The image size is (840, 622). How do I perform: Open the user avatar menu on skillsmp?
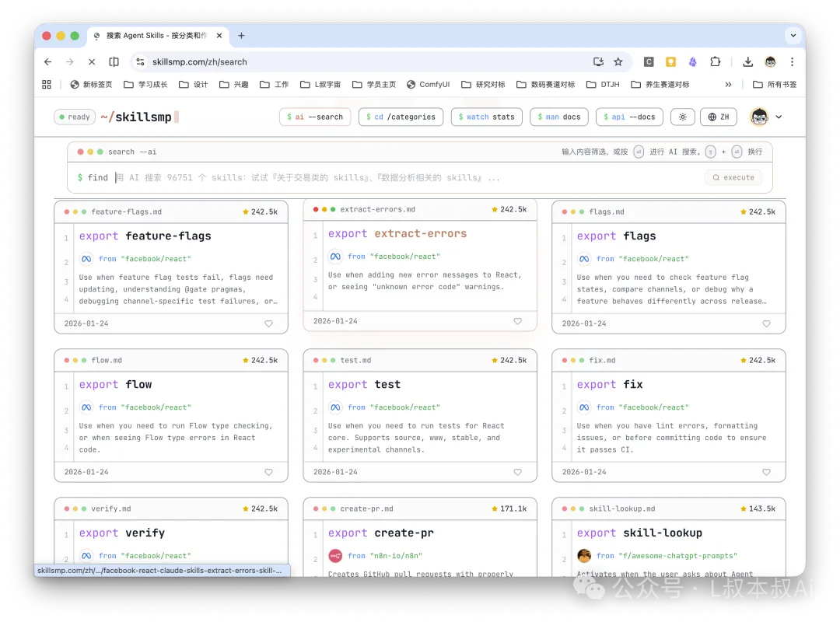[759, 117]
